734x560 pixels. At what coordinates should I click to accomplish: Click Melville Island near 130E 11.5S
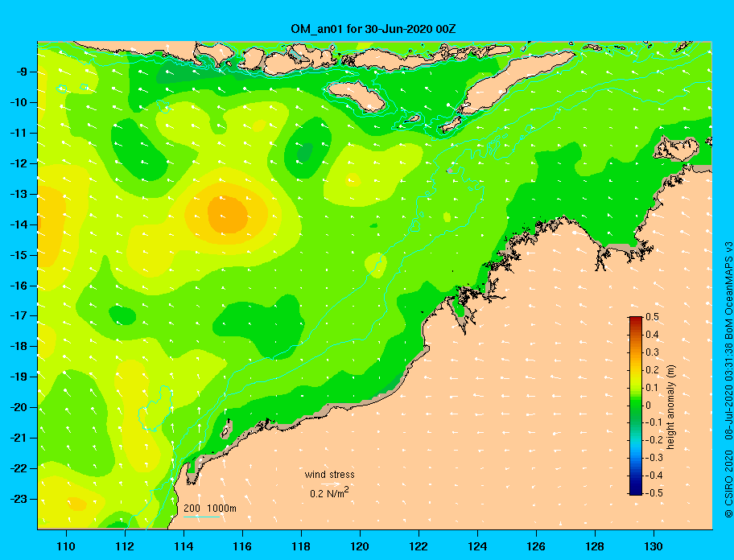point(675,149)
